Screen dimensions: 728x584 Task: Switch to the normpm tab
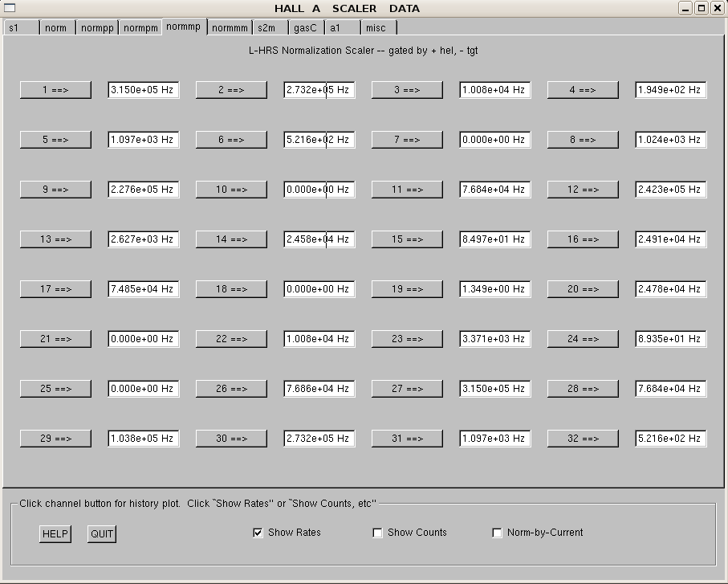click(x=140, y=28)
